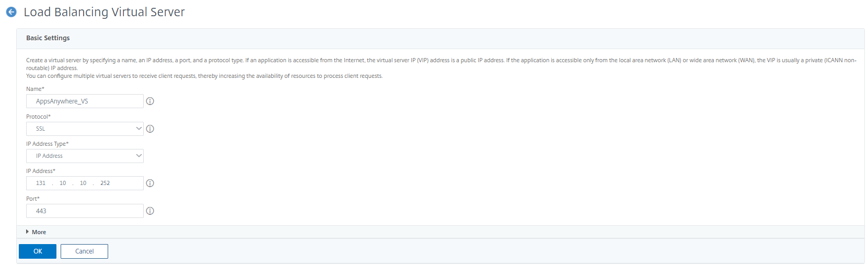
Task: Show info for the Protocol dropdown
Action: click(x=150, y=129)
